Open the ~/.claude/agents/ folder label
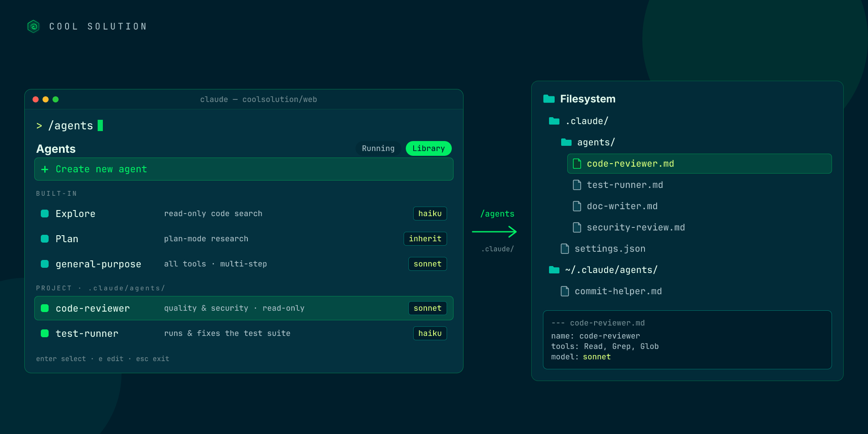This screenshot has height=434, width=868. point(612,270)
